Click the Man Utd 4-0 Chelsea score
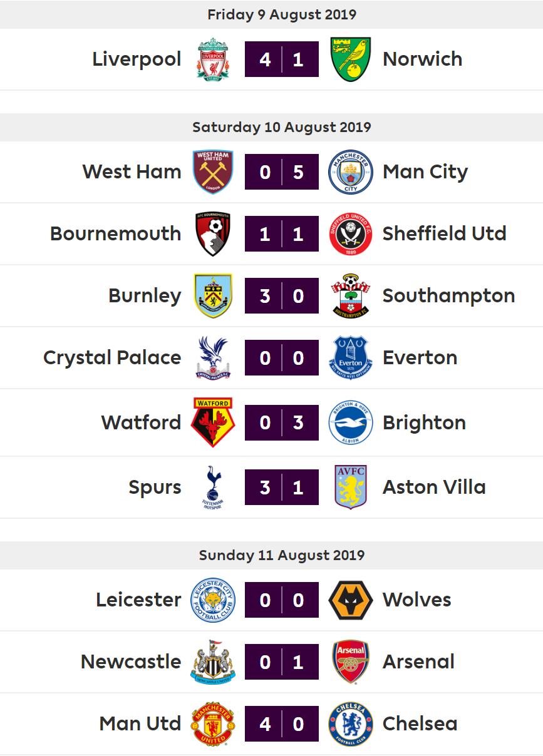The width and height of the screenshot is (543, 756). tap(282, 723)
